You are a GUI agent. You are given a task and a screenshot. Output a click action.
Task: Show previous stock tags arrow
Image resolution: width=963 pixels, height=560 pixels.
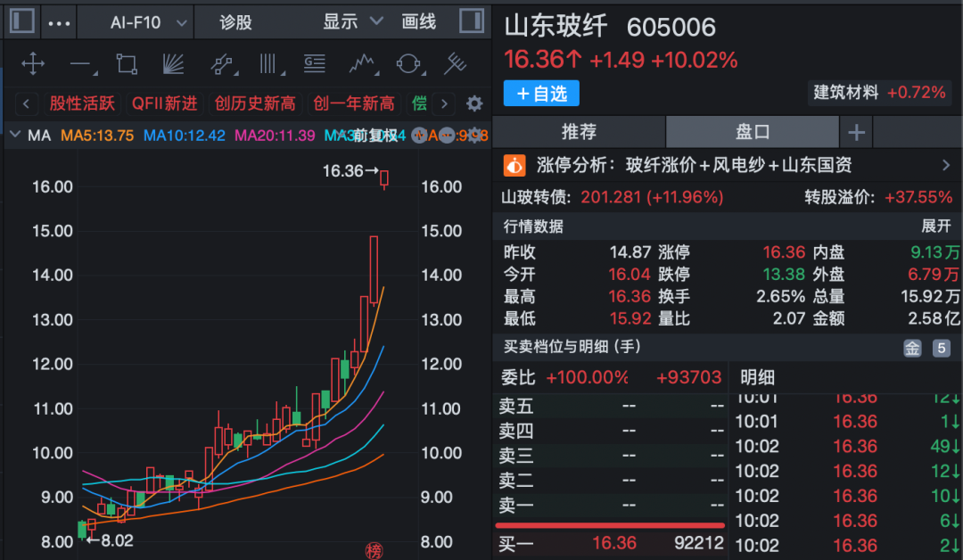coord(26,103)
